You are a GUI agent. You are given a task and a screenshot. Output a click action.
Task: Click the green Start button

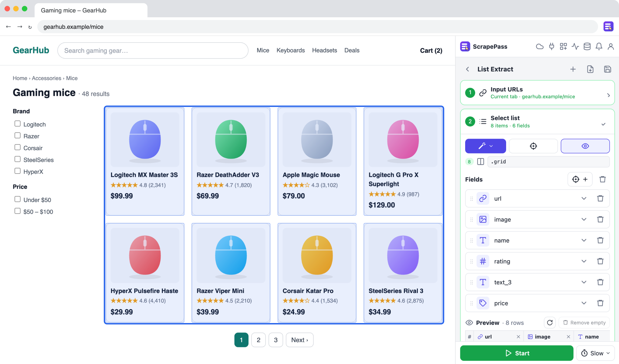click(517, 353)
